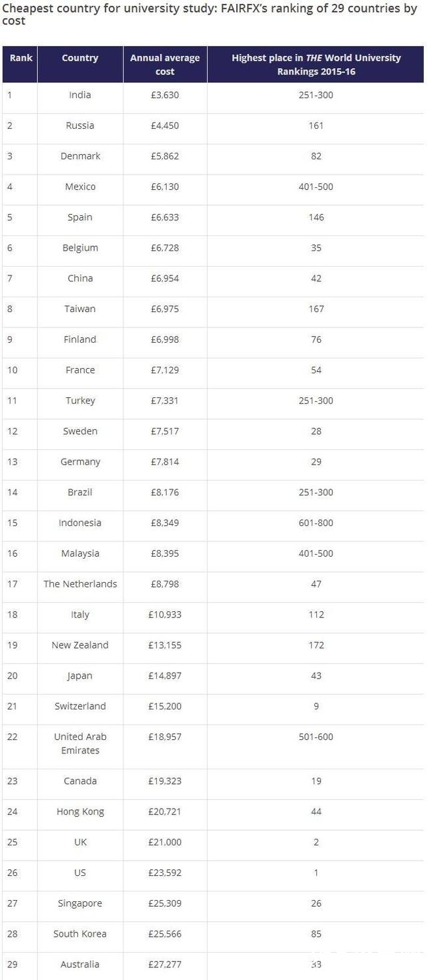Screen dimensions: 427x980
Task: Select the United Arab Emirates cell
Action: coord(80,743)
